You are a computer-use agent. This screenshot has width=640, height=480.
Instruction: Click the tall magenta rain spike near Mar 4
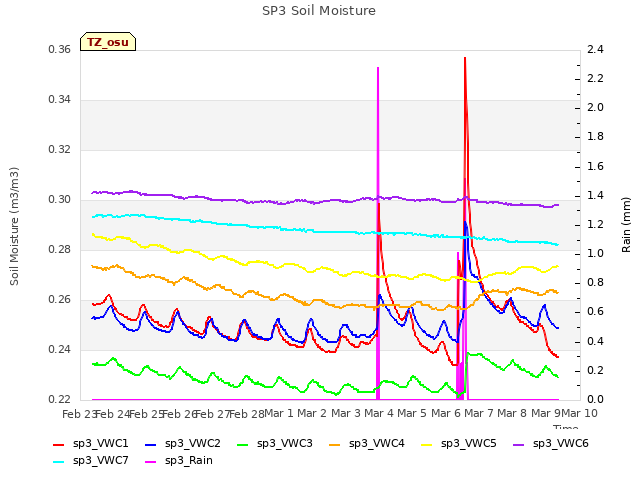[378, 233]
